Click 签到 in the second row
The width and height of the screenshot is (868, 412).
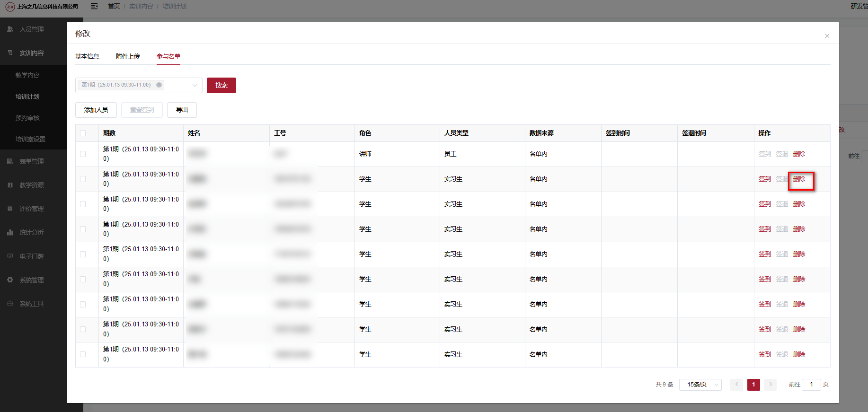point(765,179)
